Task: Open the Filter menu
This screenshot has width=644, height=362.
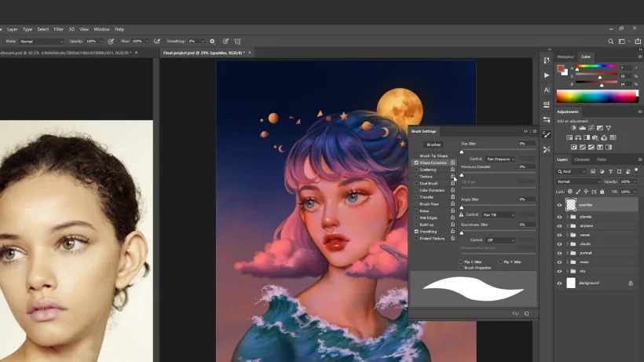Action: (59, 30)
